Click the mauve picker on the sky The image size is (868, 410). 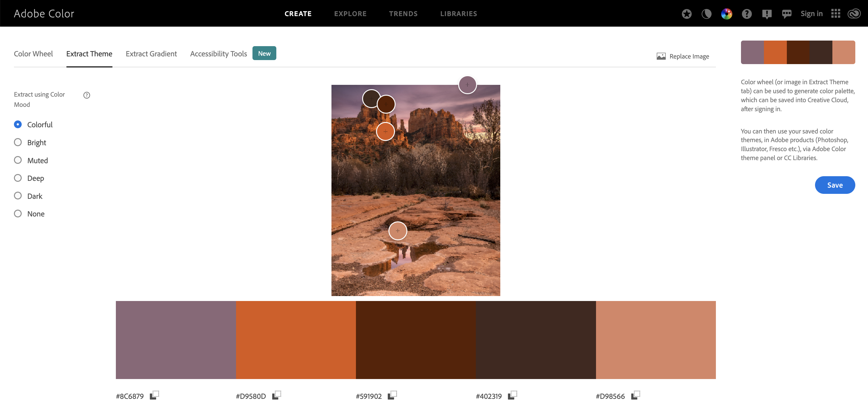click(x=467, y=85)
